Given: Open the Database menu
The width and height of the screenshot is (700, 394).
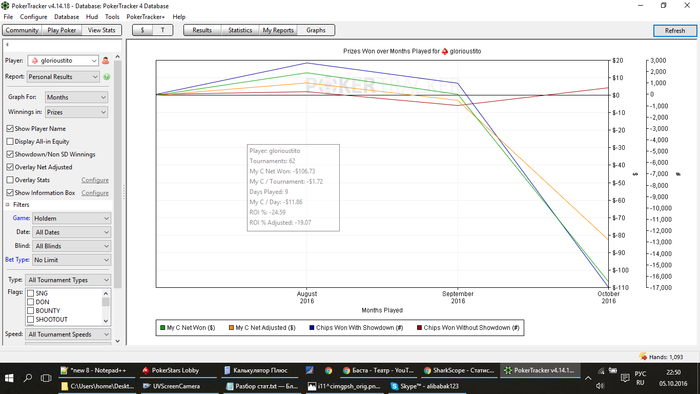Looking at the screenshot, I should (x=66, y=17).
